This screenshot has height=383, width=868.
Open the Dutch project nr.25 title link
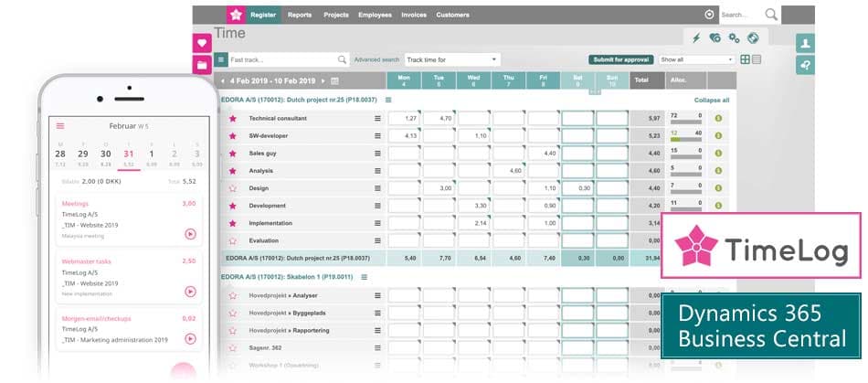[299, 101]
